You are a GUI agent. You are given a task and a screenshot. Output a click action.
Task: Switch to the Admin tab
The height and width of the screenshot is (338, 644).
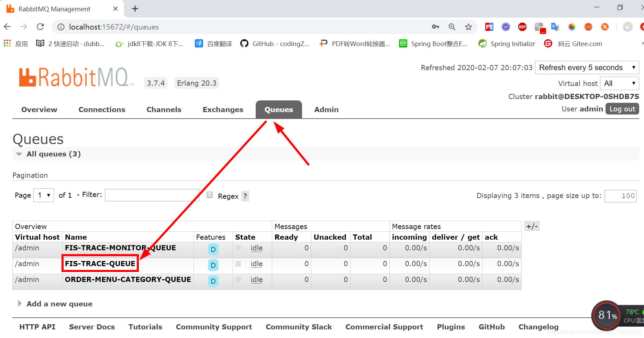click(326, 109)
